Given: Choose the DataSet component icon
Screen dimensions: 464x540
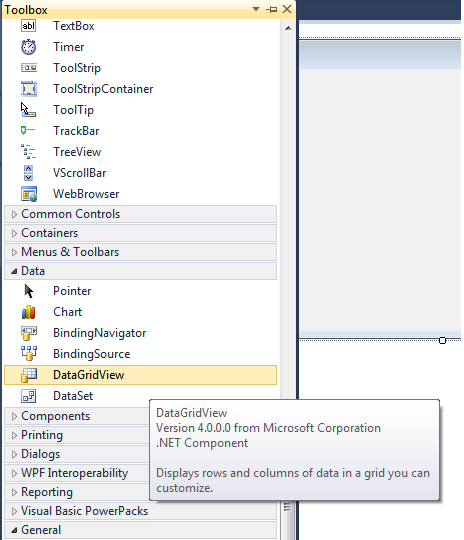Looking at the screenshot, I should click(29, 396).
